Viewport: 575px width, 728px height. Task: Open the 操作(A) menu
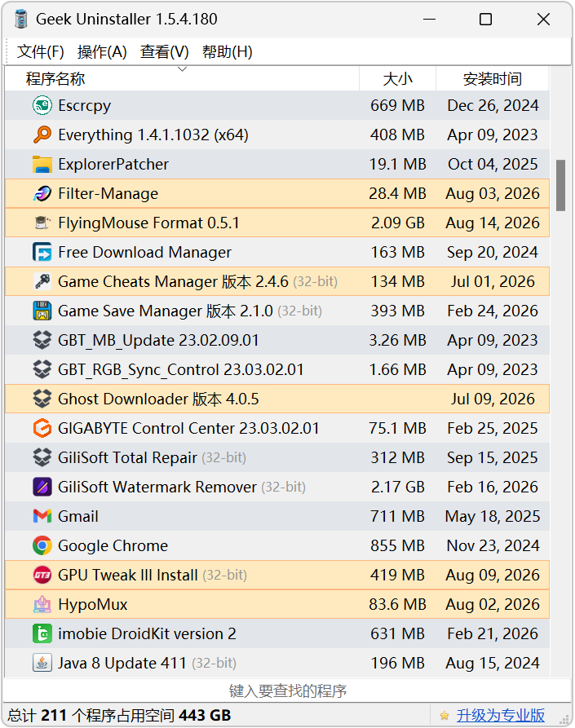(x=102, y=51)
